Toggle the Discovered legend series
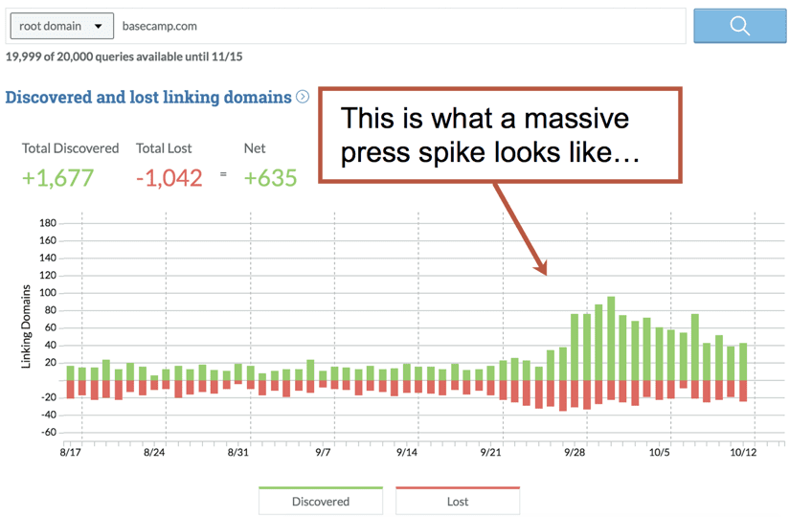 click(x=321, y=501)
